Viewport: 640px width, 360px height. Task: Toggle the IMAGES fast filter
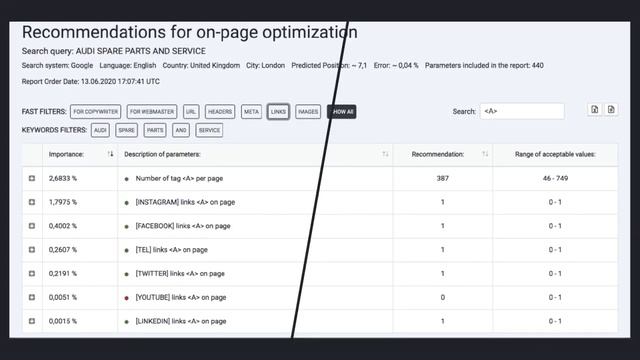tap(308, 111)
